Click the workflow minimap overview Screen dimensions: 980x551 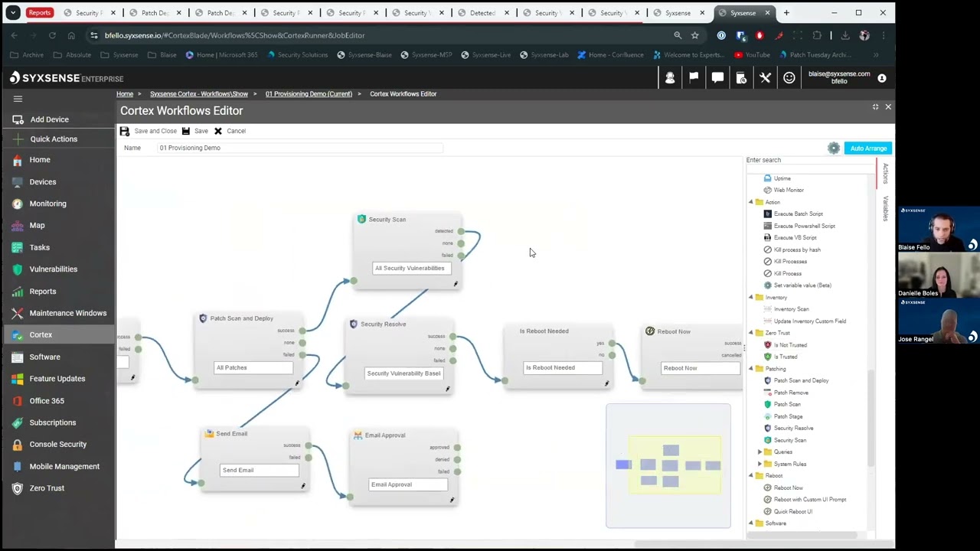[668, 465]
